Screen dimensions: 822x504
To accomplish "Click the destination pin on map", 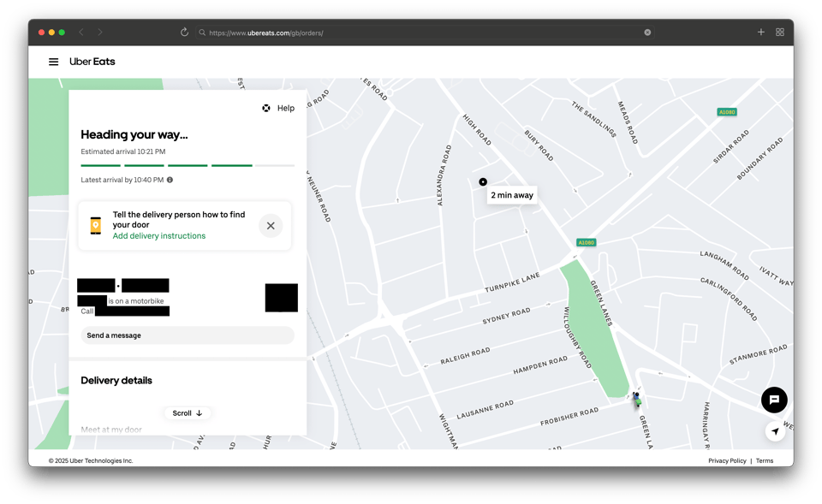I will [483, 181].
